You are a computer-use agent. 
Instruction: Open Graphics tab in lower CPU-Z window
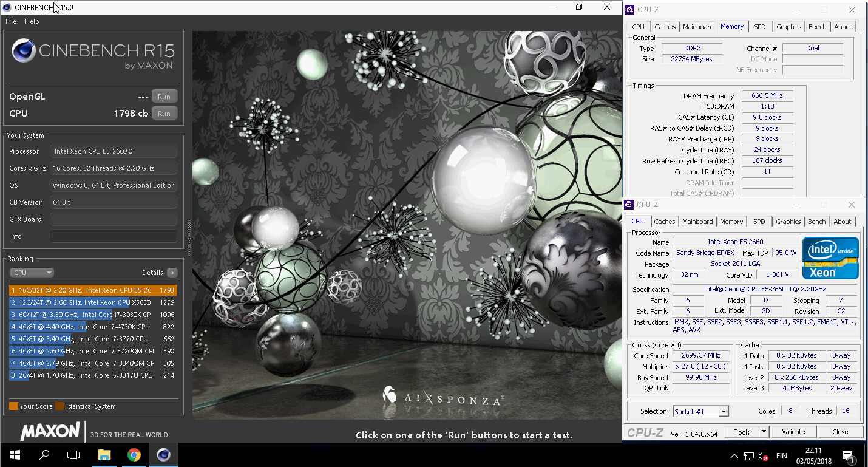[x=788, y=222]
